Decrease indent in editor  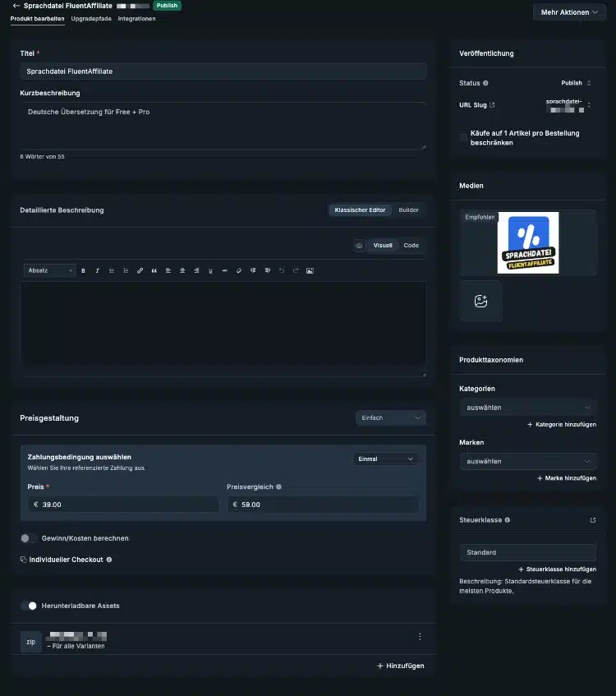click(x=253, y=271)
